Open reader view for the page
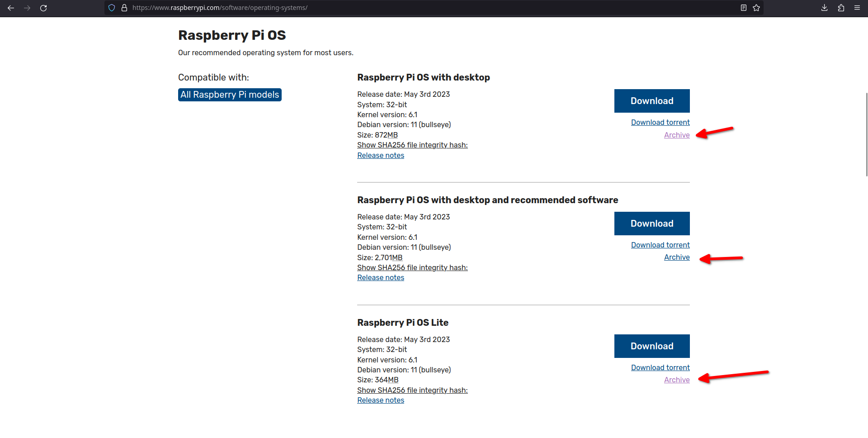Image resolution: width=868 pixels, height=438 pixels. point(743,8)
